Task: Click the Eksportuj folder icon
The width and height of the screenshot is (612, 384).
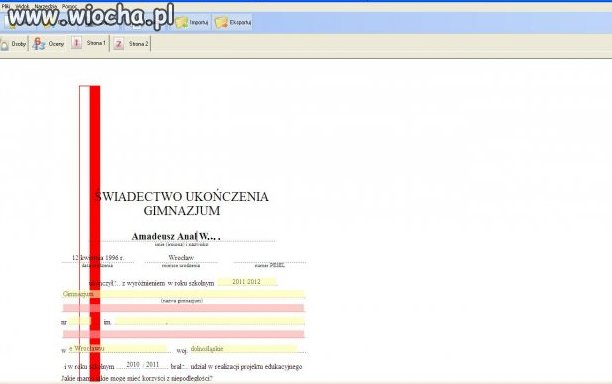Action: pyautogui.click(x=221, y=22)
